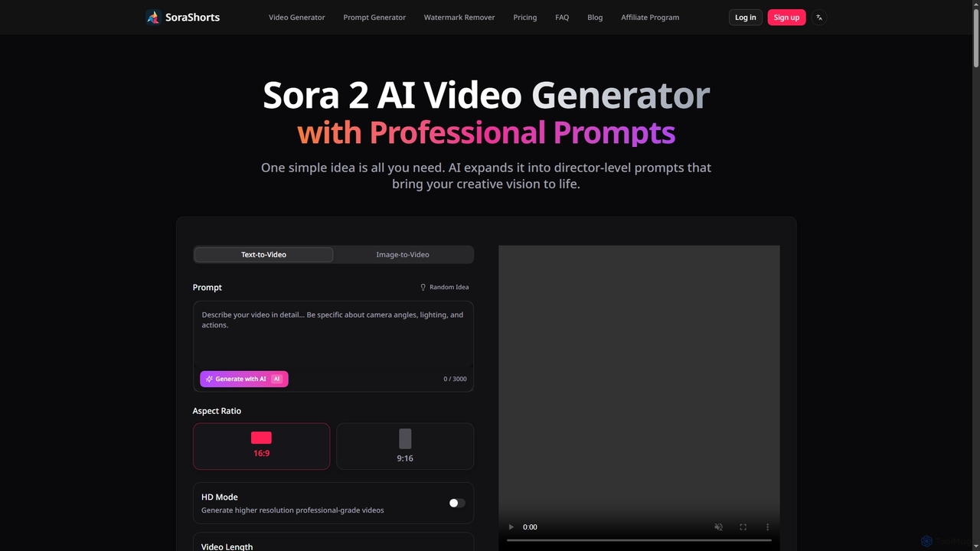This screenshot has width=980, height=551.
Task: Click the 16:9 landscape rectangle icon
Action: pyautogui.click(x=261, y=438)
